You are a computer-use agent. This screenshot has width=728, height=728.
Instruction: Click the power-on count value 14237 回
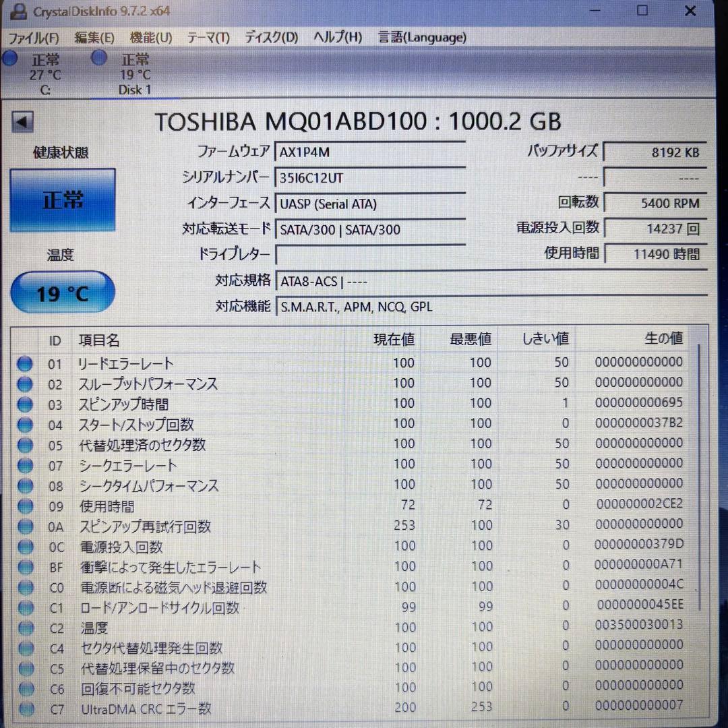pos(655,229)
